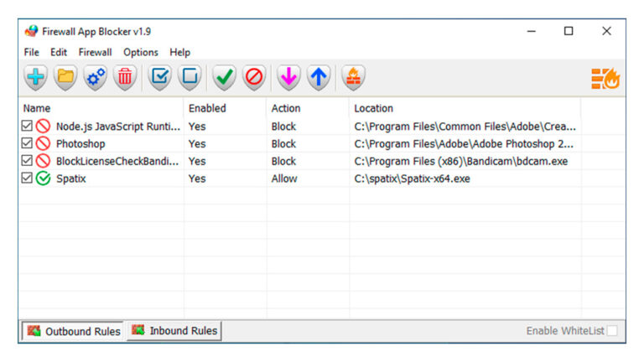The height and width of the screenshot is (362, 644).
Task: Select the Node.js JavaScript Runti... row name
Action: click(118, 127)
